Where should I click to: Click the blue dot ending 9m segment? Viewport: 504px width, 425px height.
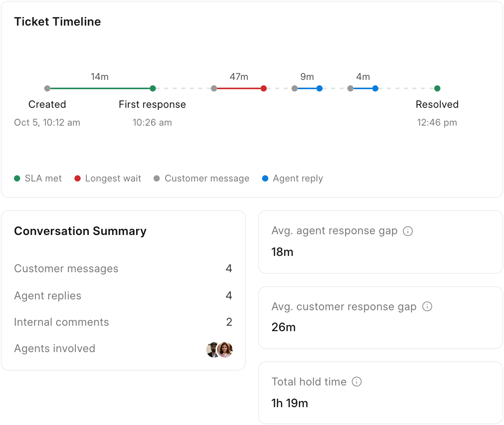319,88
